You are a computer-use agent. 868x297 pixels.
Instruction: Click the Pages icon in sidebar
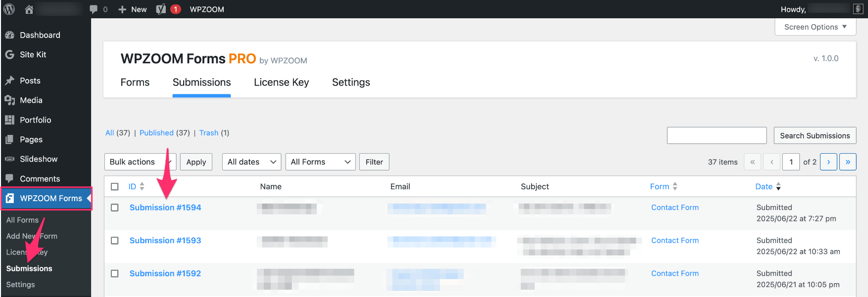pyautogui.click(x=9, y=139)
